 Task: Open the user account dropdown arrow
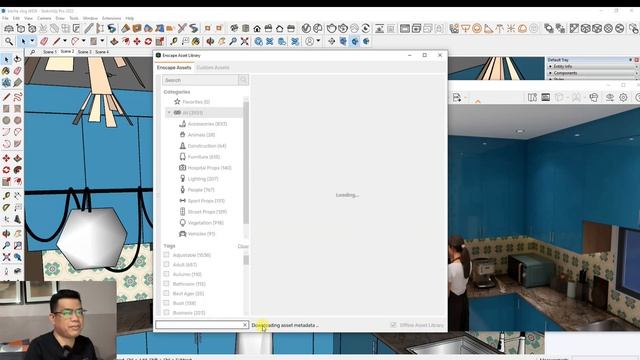point(318,41)
